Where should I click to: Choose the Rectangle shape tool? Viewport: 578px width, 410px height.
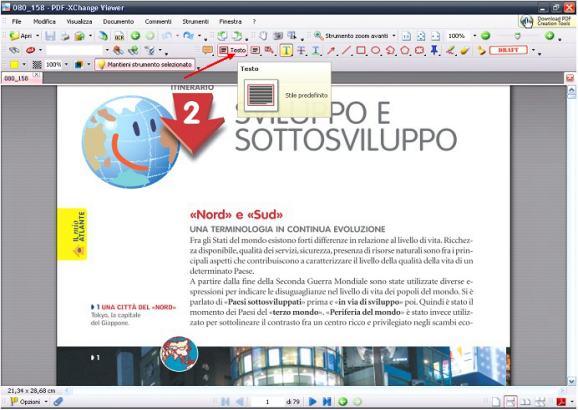click(361, 50)
